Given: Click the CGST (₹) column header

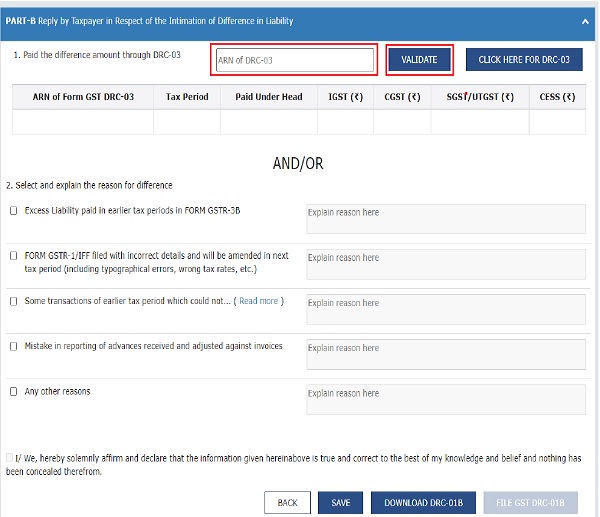Looking at the screenshot, I should pyautogui.click(x=402, y=97).
